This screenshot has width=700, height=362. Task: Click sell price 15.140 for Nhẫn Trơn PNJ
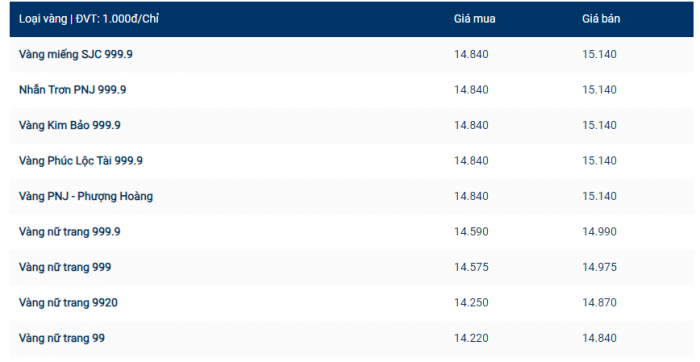pos(599,90)
